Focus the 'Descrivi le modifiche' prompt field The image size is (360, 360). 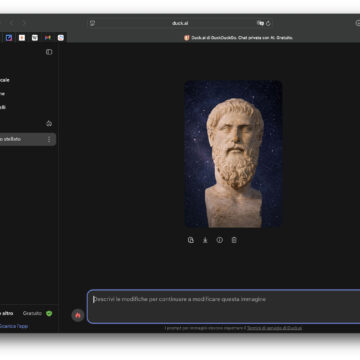click(224, 307)
